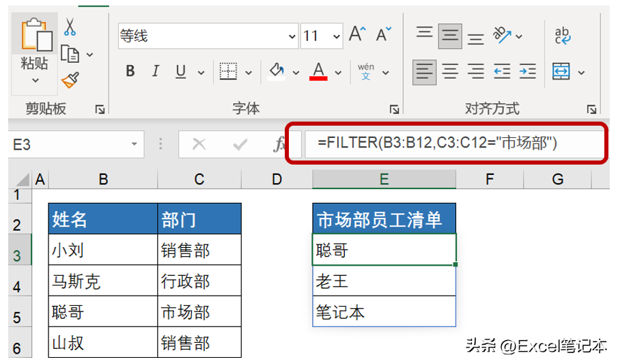
Task: Select row 3 header
Action: (x=20, y=251)
